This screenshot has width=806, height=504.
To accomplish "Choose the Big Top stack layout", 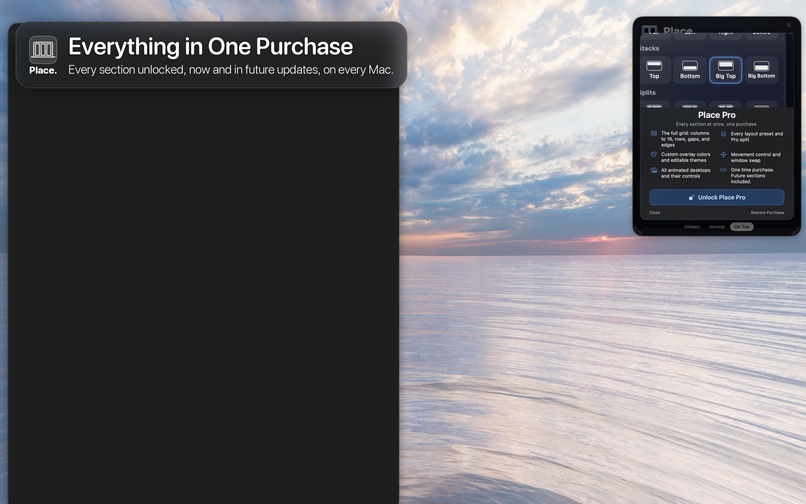I will [x=725, y=69].
